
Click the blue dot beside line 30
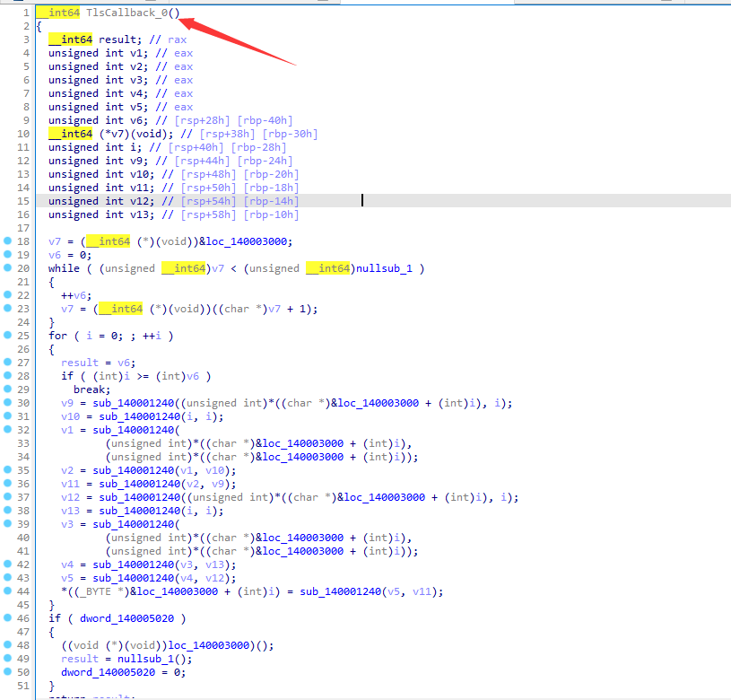coord(7,402)
